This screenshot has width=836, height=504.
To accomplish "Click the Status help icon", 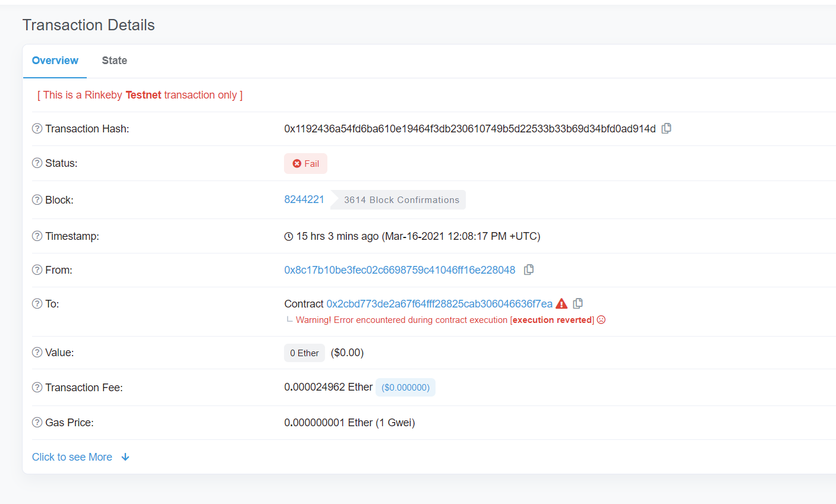I will pos(36,163).
